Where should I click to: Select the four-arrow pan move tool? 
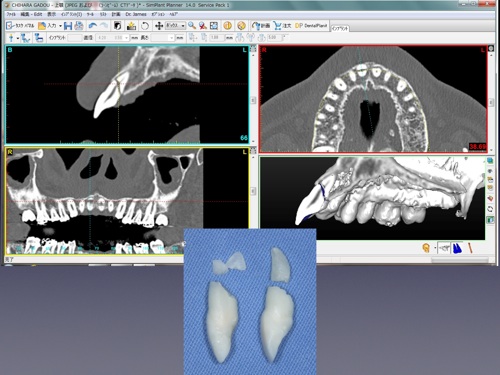pos(159,26)
